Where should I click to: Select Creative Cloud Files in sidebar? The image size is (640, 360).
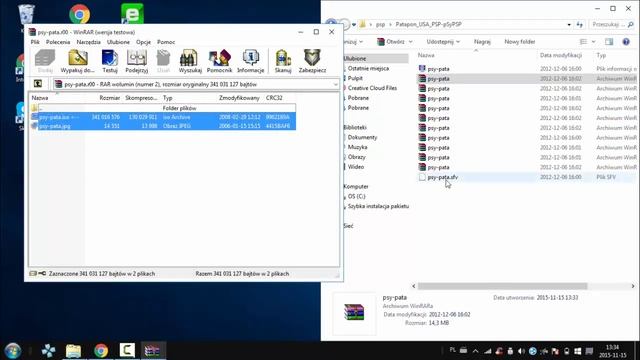(x=372, y=88)
